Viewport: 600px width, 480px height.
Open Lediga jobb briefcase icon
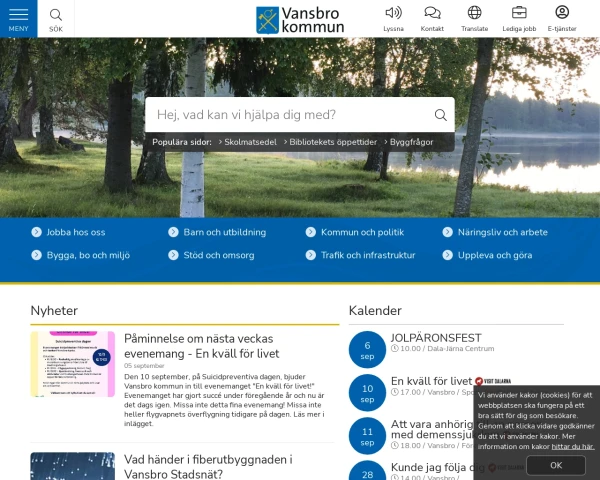click(x=519, y=13)
